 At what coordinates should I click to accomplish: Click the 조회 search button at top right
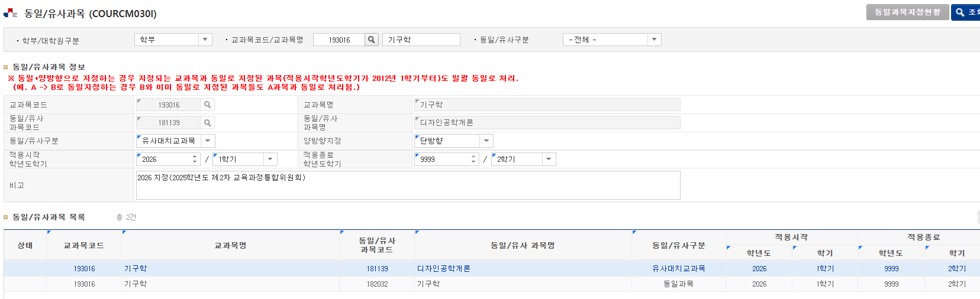966,12
